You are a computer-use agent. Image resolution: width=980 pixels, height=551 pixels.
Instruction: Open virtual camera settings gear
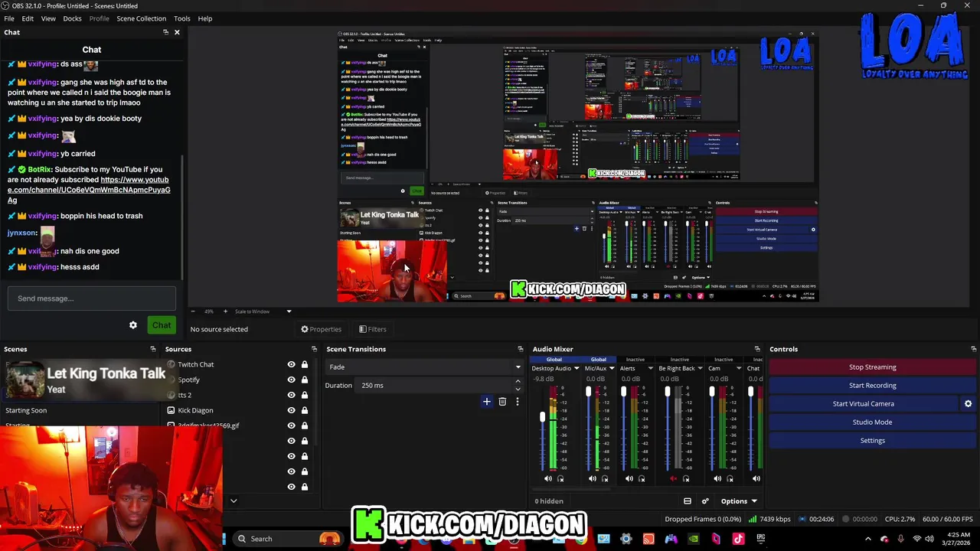click(968, 403)
